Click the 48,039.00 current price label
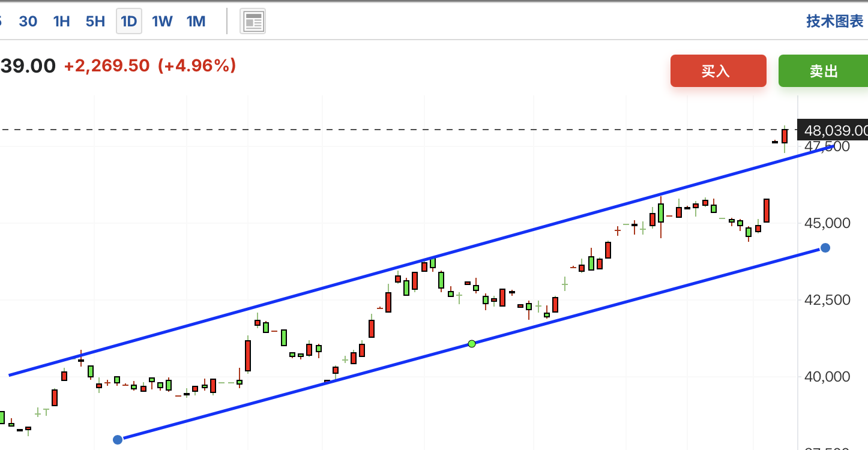Viewport: 868px width, 450px height. (x=832, y=130)
